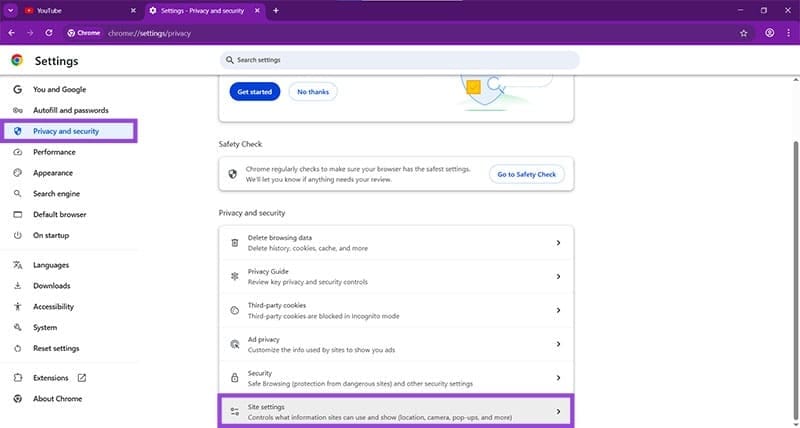Click the new tab plus button
Viewport: 800px width, 428px height.
point(276,10)
